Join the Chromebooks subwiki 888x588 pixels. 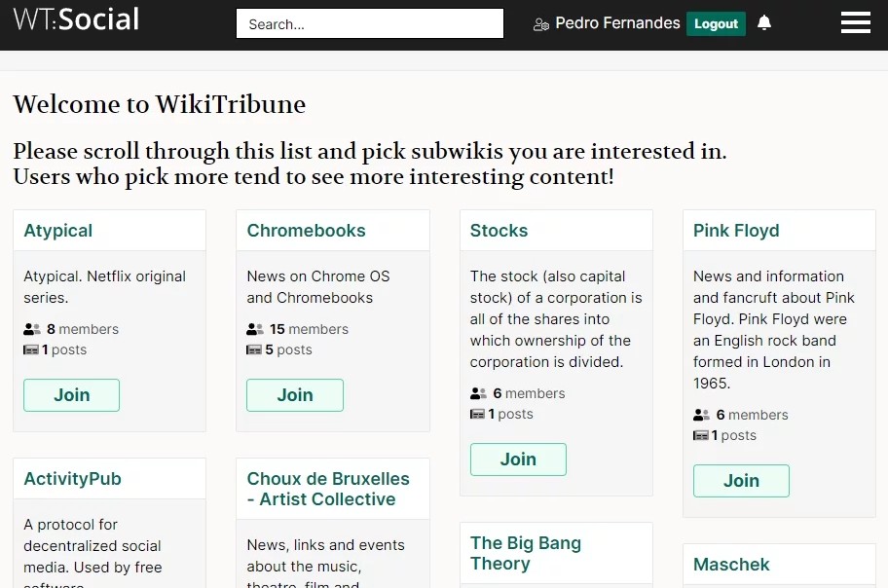click(x=294, y=395)
